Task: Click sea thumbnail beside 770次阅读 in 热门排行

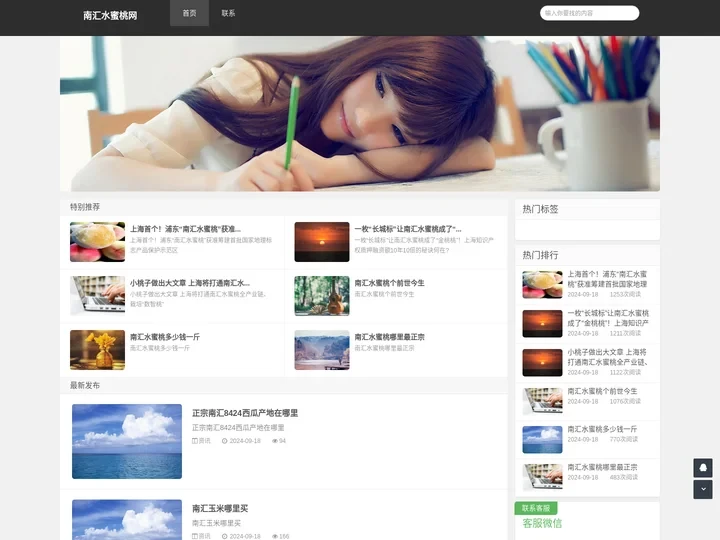Action: (x=542, y=439)
